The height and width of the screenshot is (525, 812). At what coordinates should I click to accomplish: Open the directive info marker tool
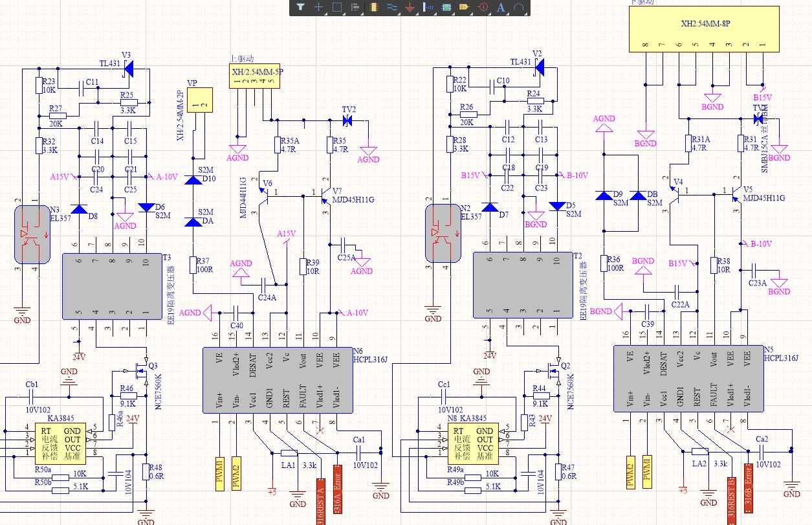pyautogui.click(x=483, y=7)
